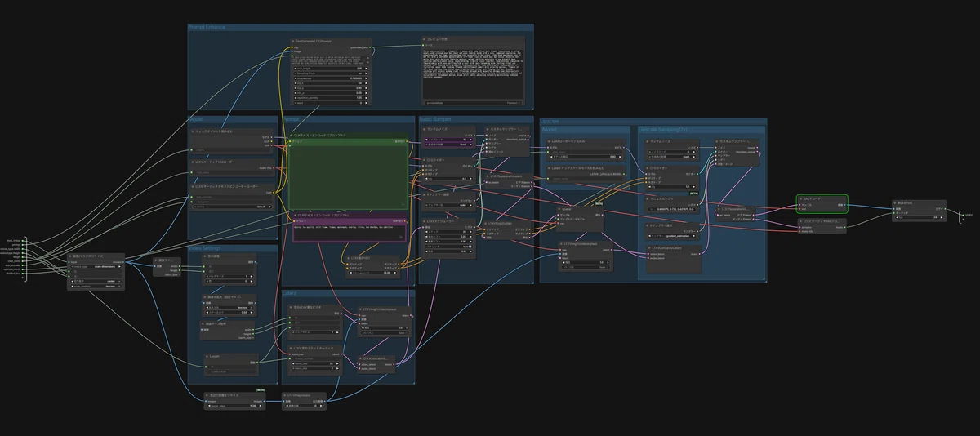980x436 pixels.
Task: Collapse the LTXVPreprocess node dot
Action: tap(286, 394)
